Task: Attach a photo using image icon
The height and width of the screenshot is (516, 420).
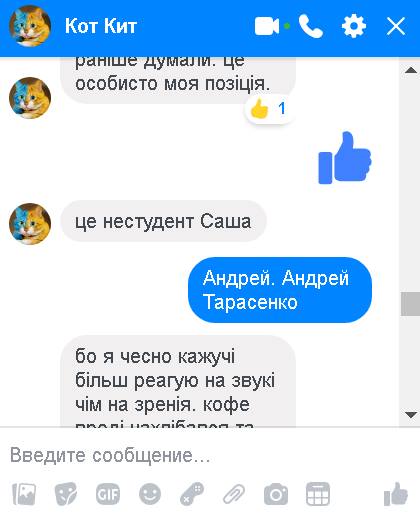Action: coord(24,494)
